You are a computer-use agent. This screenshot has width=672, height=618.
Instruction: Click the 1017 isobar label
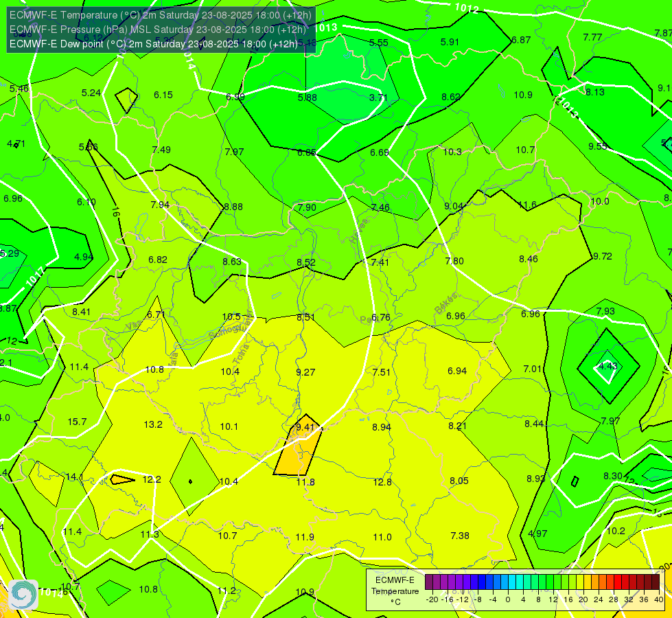(x=35, y=277)
